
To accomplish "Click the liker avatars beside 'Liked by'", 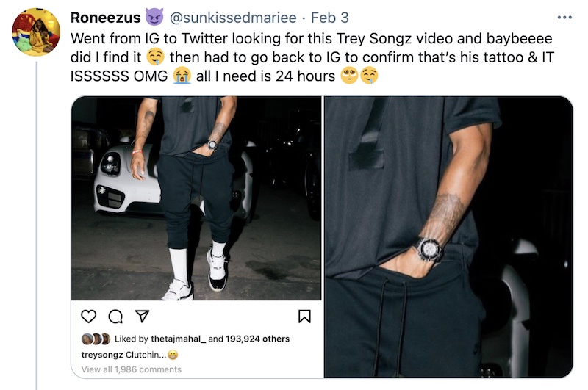I will 96,339.
